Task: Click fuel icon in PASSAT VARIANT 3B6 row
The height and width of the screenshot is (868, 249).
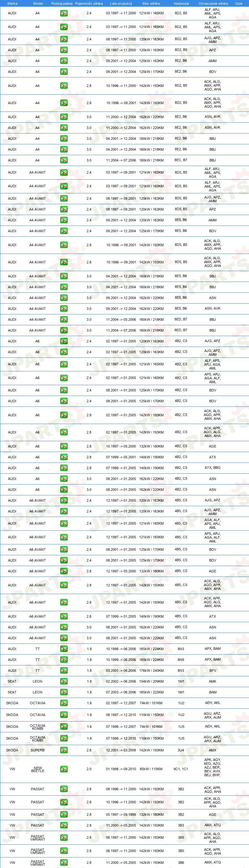Action: pos(64,863)
